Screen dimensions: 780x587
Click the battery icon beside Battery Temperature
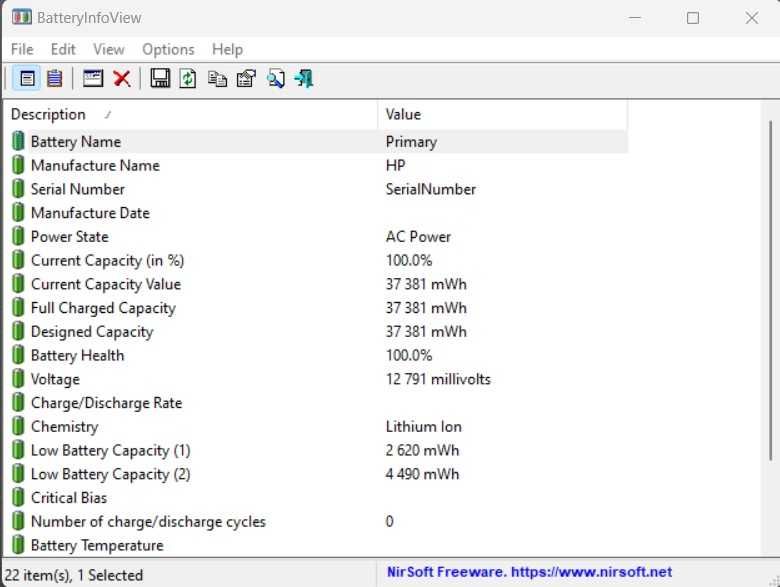(x=18, y=545)
